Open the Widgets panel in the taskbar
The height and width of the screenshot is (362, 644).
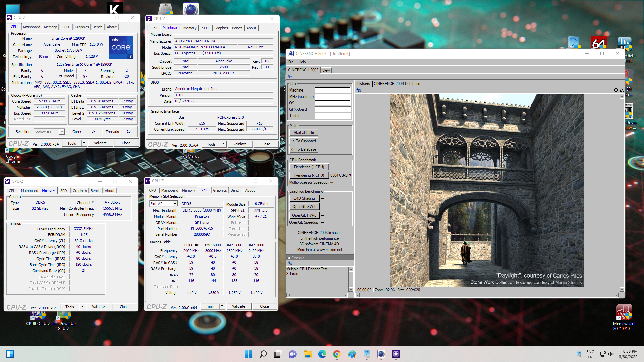click(10, 354)
